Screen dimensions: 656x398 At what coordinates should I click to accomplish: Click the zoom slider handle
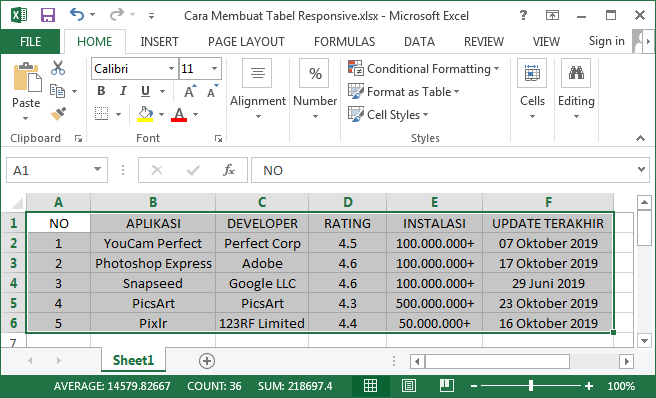(x=530, y=385)
